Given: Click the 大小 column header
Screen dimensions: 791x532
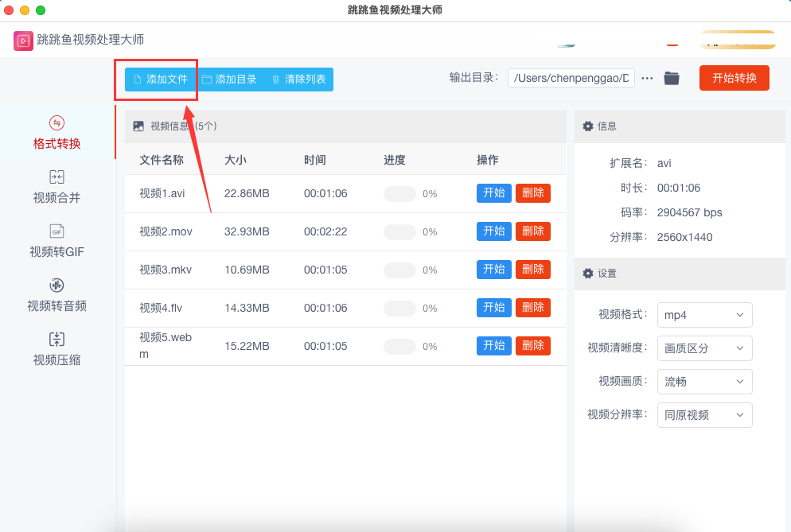Looking at the screenshot, I should pyautogui.click(x=235, y=161).
